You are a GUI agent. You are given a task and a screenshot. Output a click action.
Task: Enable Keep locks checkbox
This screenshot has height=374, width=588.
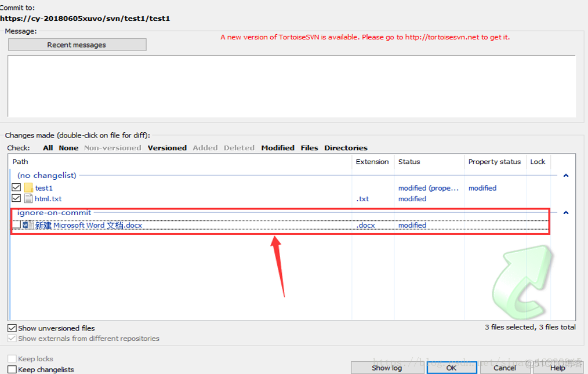[x=12, y=358]
